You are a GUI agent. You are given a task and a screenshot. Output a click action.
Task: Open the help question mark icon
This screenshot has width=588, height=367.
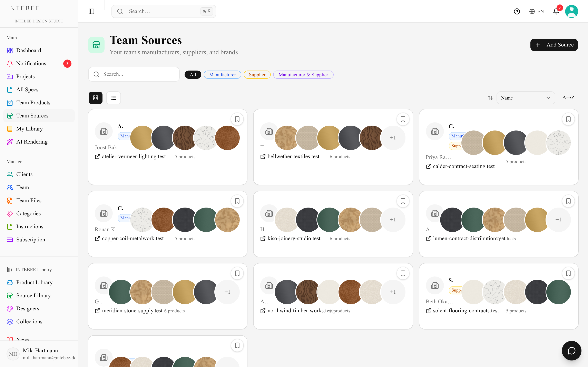517,11
